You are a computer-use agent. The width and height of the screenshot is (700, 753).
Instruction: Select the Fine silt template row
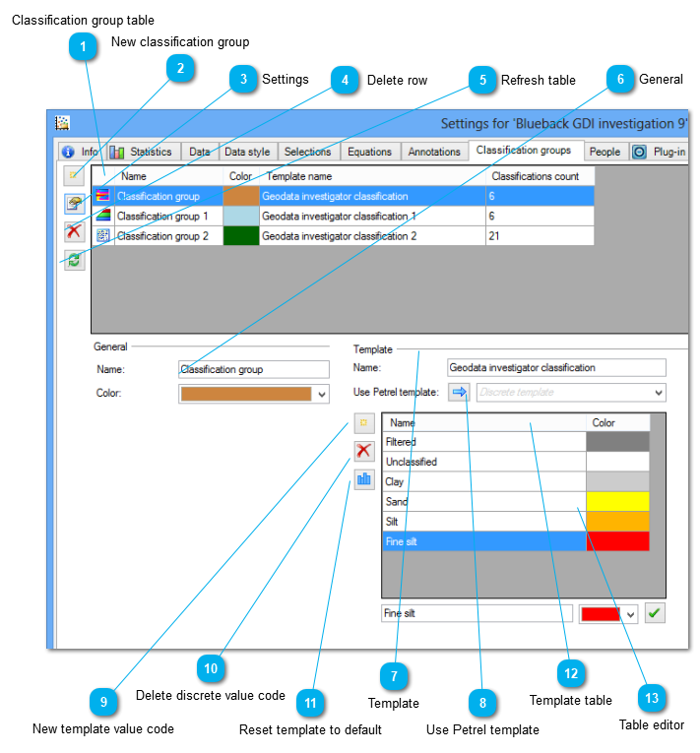[x=484, y=541]
